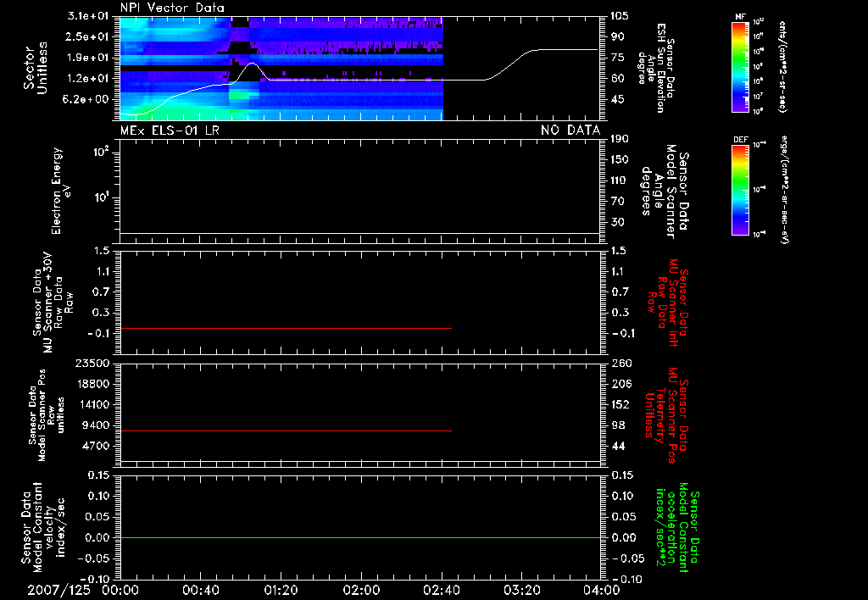This screenshot has height=600, width=868.
Task: Click the "3.1e+01" sector tick value
Action: click(x=88, y=16)
